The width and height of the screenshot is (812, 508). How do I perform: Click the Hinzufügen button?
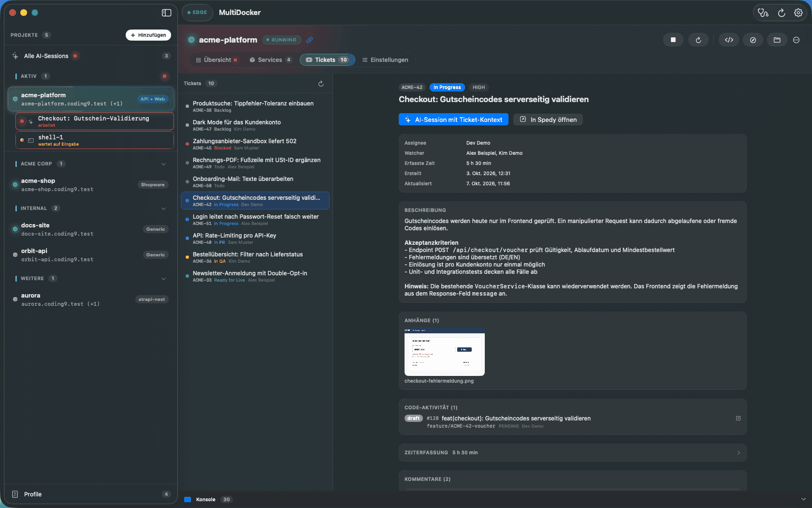coord(148,35)
